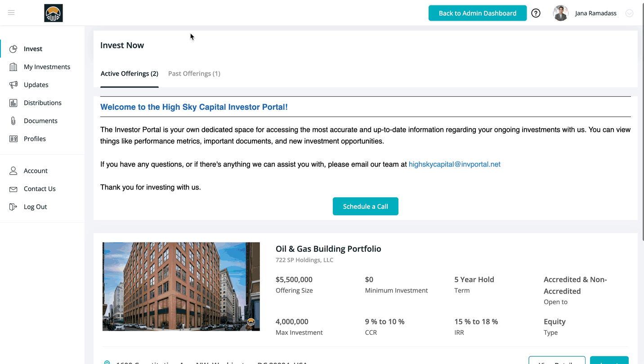Click the $5,500,000 offering size value

click(294, 279)
